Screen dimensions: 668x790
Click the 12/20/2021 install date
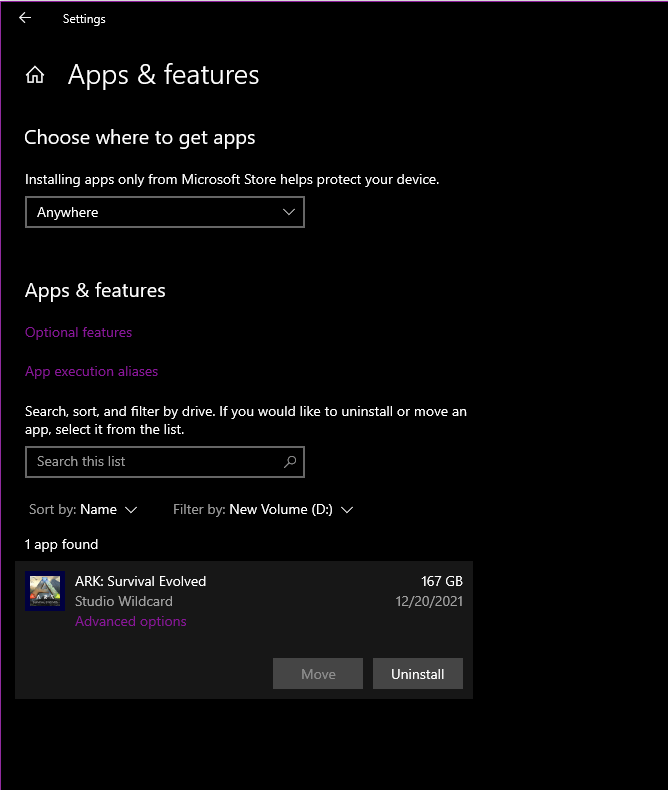(x=429, y=601)
